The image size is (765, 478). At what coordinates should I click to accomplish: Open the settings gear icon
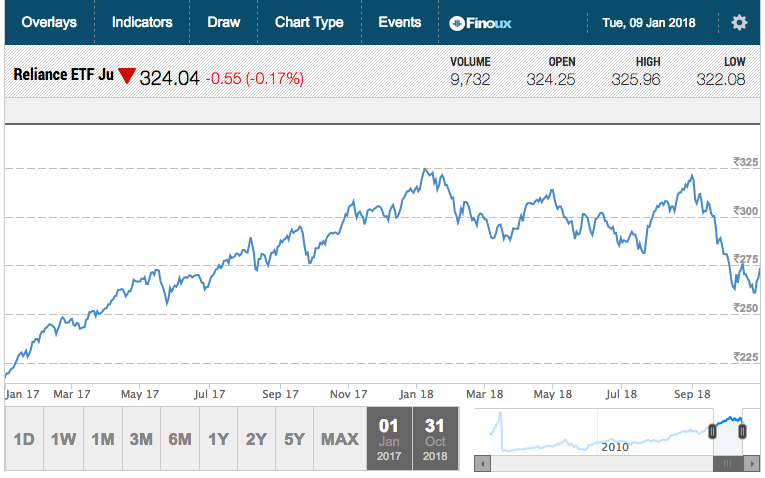coord(739,22)
